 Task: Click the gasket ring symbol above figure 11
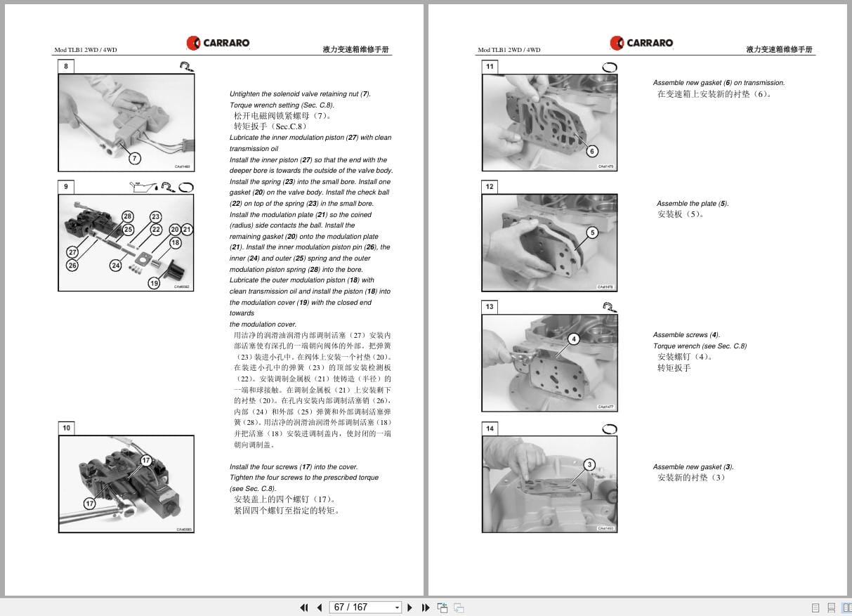[x=610, y=67]
